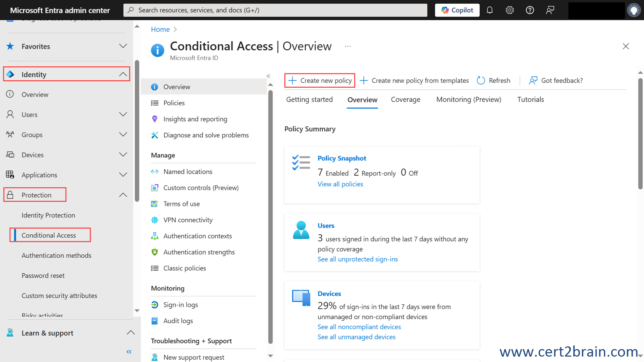644x362 pixels.
Task: Click the VPN connectivity gear icon
Action: [x=155, y=220]
